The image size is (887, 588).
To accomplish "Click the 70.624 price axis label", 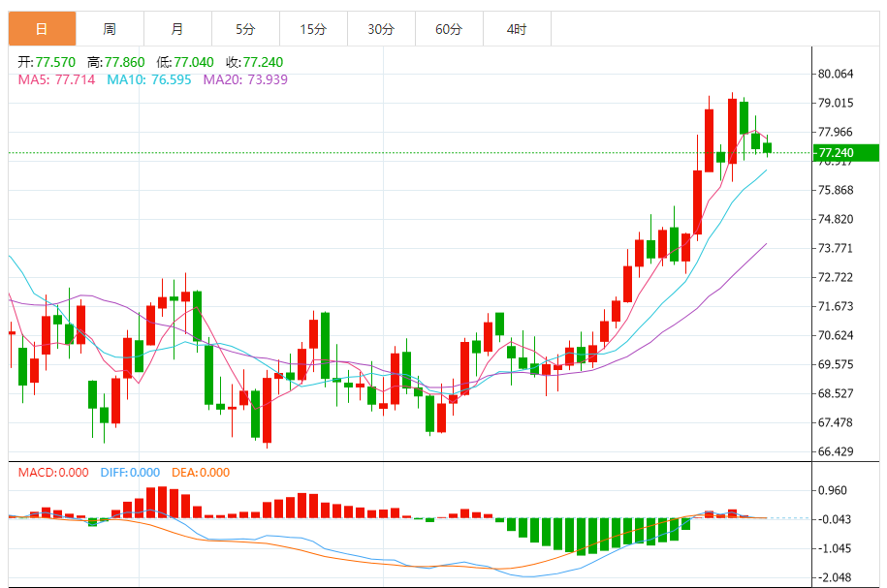I will 836,336.
